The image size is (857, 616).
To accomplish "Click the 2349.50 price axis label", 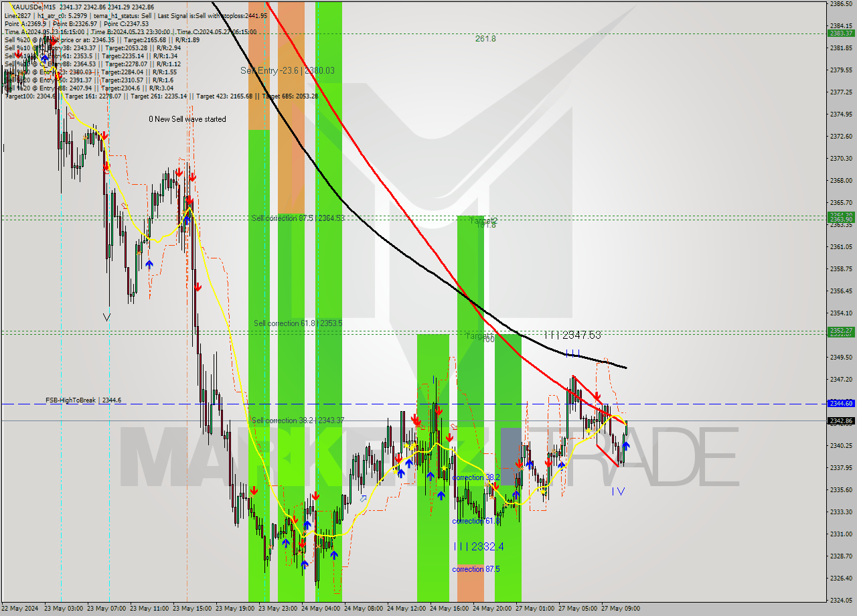I will (841, 357).
